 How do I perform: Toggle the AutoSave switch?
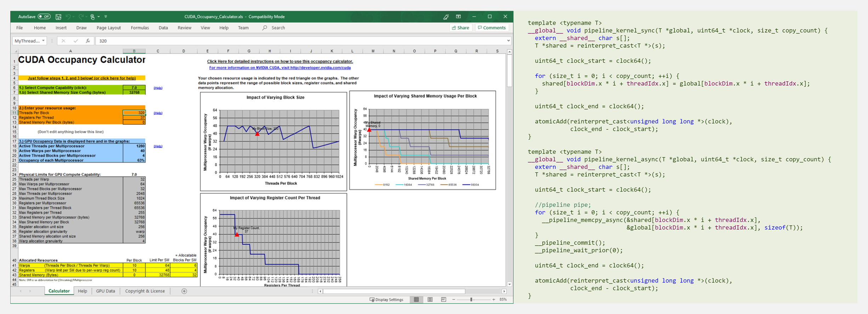(x=44, y=17)
